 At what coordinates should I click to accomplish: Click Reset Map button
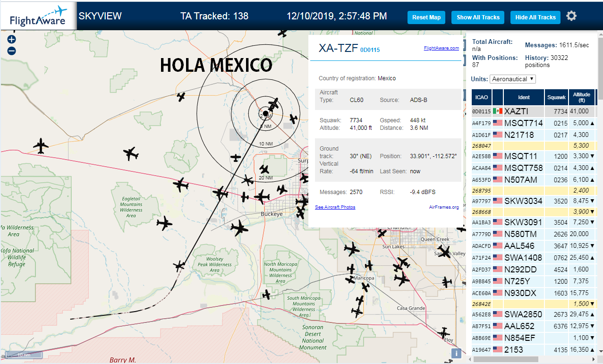coord(426,17)
